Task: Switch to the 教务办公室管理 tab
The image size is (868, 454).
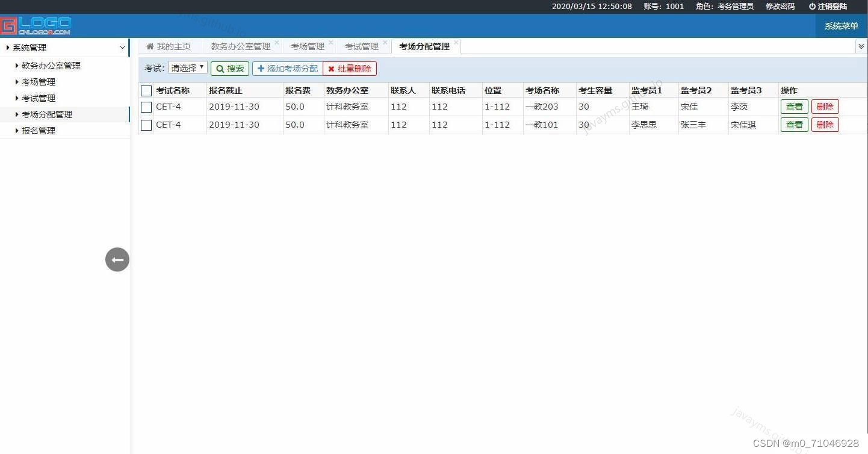Action: (241, 46)
